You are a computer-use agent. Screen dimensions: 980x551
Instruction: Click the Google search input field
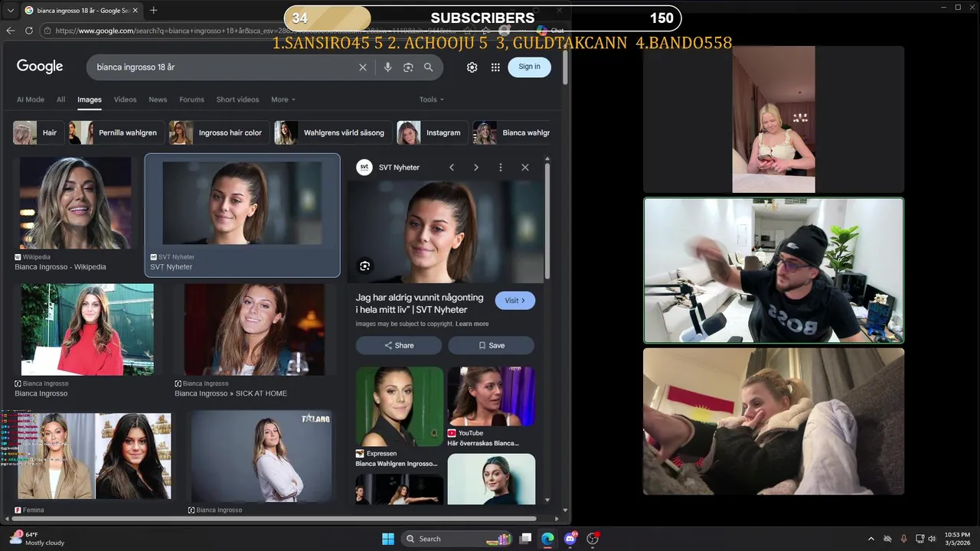222,67
